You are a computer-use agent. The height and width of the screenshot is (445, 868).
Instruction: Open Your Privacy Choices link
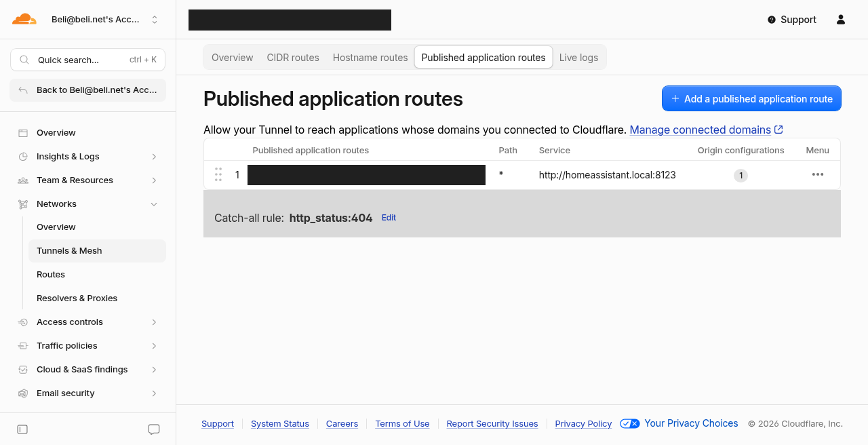pos(691,423)
